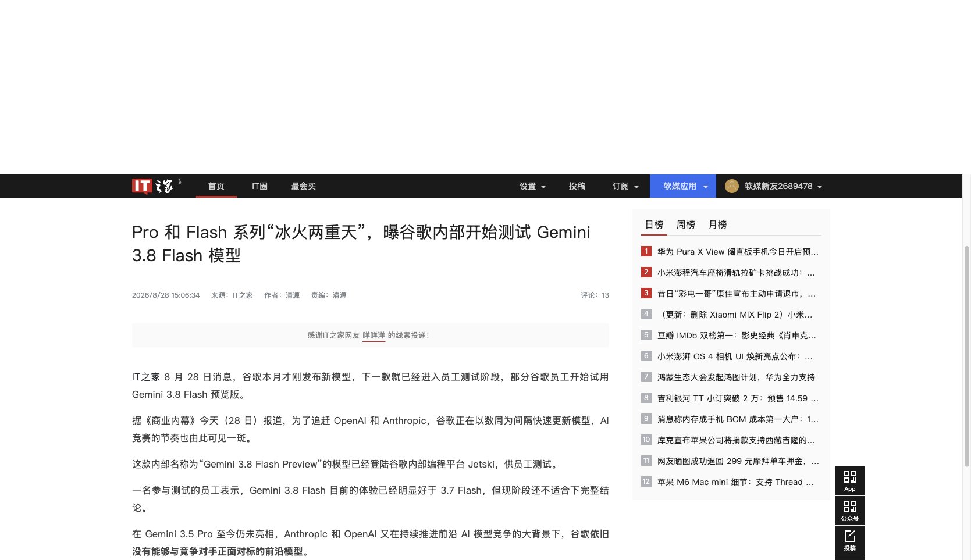Click the page vertical scrollbar
The image size is (971, 560).
(x=967, y=355)
